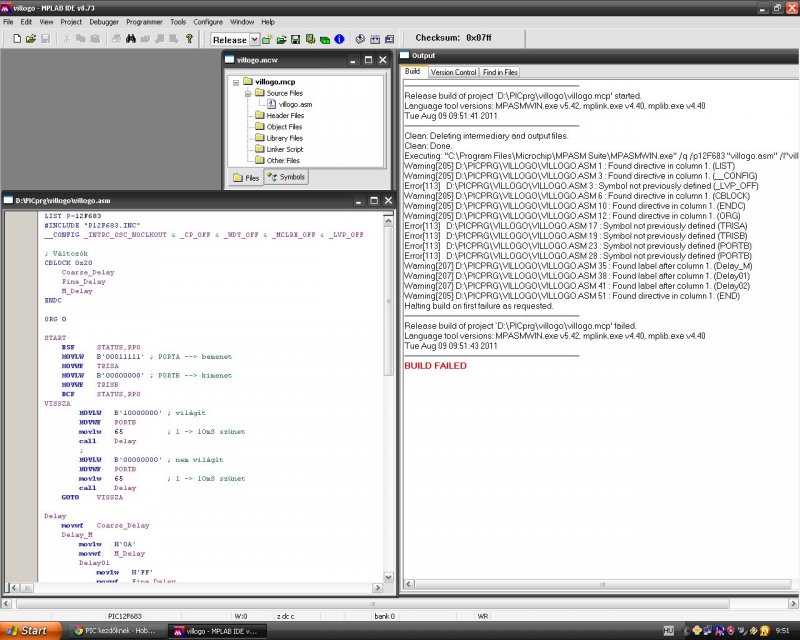This screenshot has height=640, width=800.
Task: Click the New Project toolbar icon
Action: 268,39
